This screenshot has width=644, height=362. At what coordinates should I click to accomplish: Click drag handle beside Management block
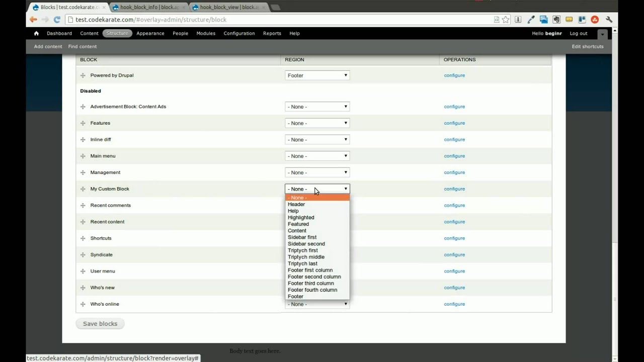tap(83, 172)
